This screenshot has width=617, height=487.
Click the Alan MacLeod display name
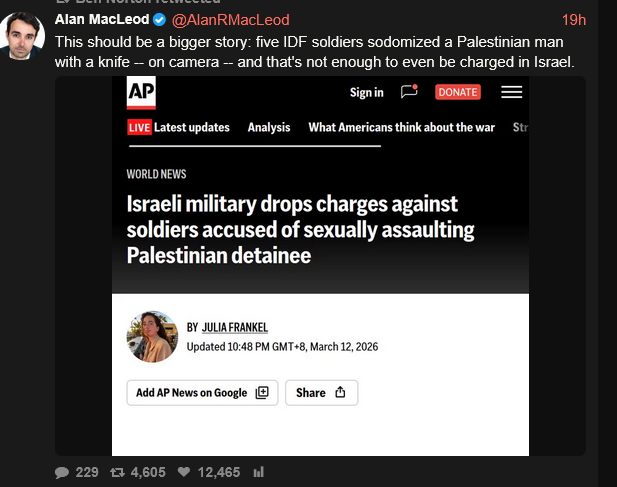(101, 20)
